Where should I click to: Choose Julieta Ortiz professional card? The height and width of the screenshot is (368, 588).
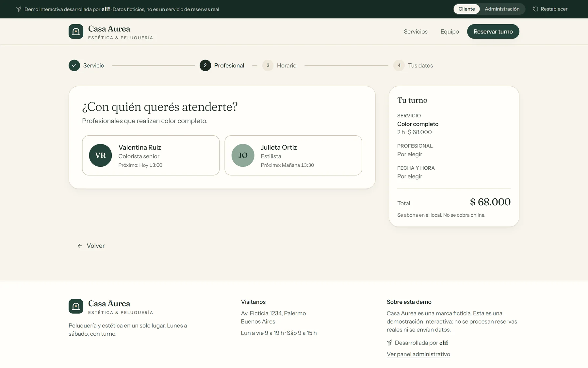coord(293,155)
